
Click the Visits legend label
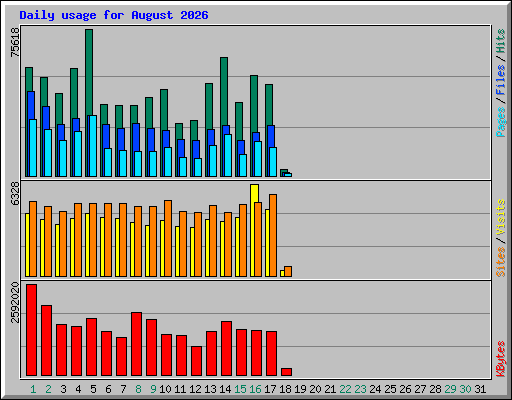(x=500, y=217)
